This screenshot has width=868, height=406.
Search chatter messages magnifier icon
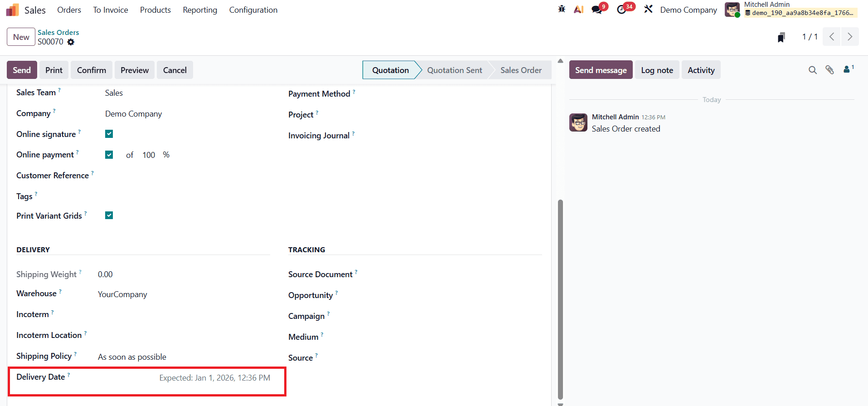click(x=813, y=70)
